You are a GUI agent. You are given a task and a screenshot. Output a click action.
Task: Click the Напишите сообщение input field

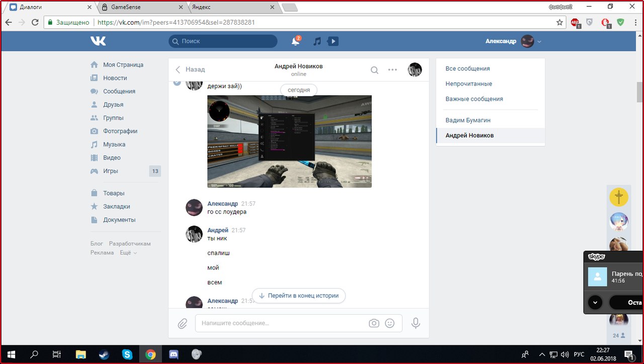[x=282, y=323]
